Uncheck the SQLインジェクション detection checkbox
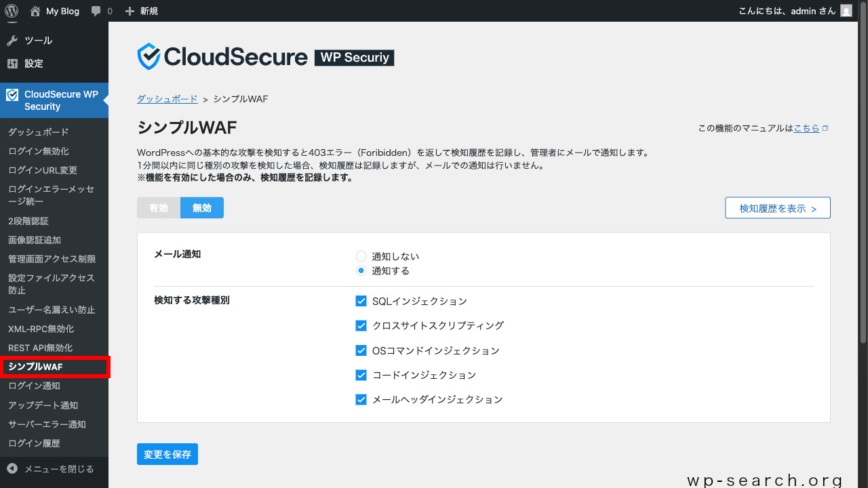 click(361, 300)
